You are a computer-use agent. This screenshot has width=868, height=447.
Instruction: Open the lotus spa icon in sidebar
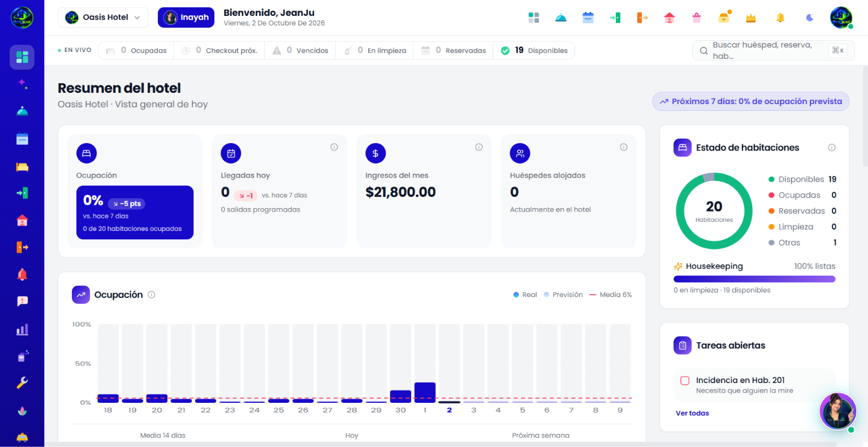click(x=22, y=411)
